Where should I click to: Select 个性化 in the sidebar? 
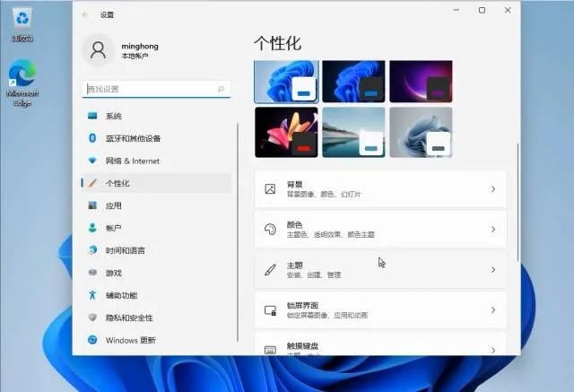click(157, 183)
